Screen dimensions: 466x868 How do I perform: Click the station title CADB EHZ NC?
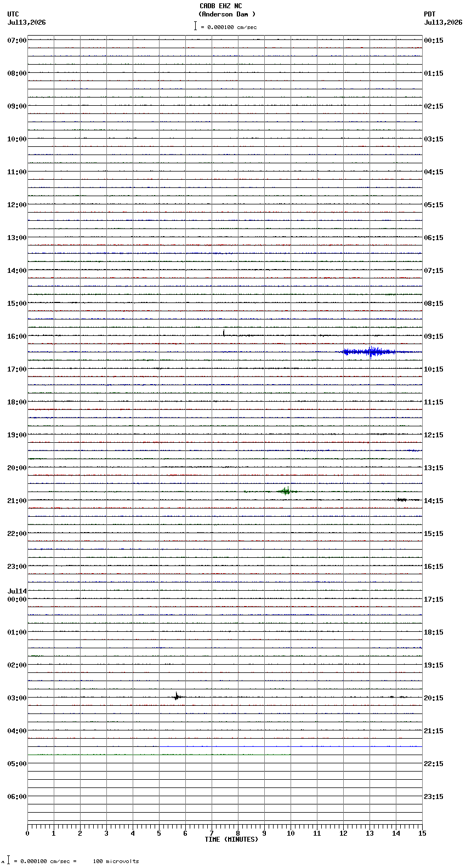point(220,6)
